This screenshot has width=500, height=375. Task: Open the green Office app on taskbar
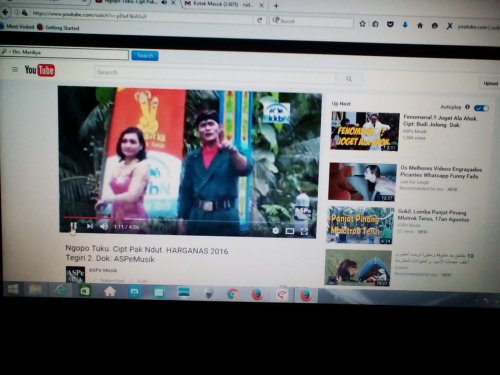click(85, 291)
